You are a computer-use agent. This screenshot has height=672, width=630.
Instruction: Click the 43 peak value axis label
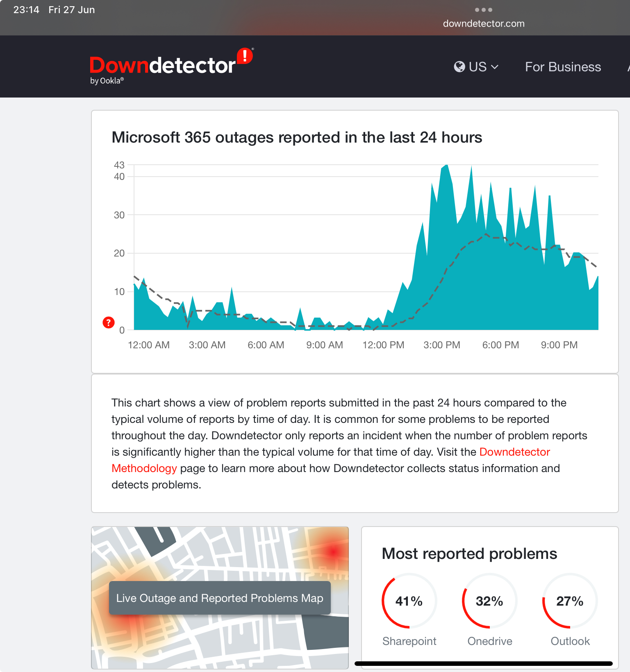(119, 165)
